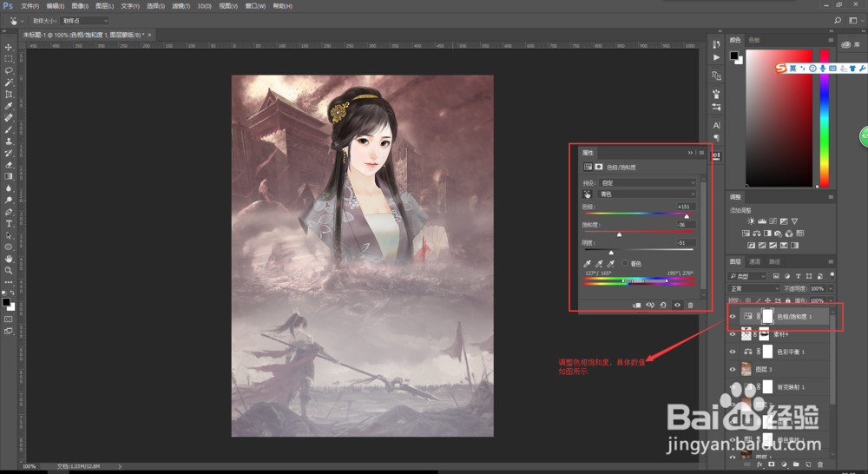Click the hue slider handle
This screenshot has width=868, height=474.
[x=687, y=216]
